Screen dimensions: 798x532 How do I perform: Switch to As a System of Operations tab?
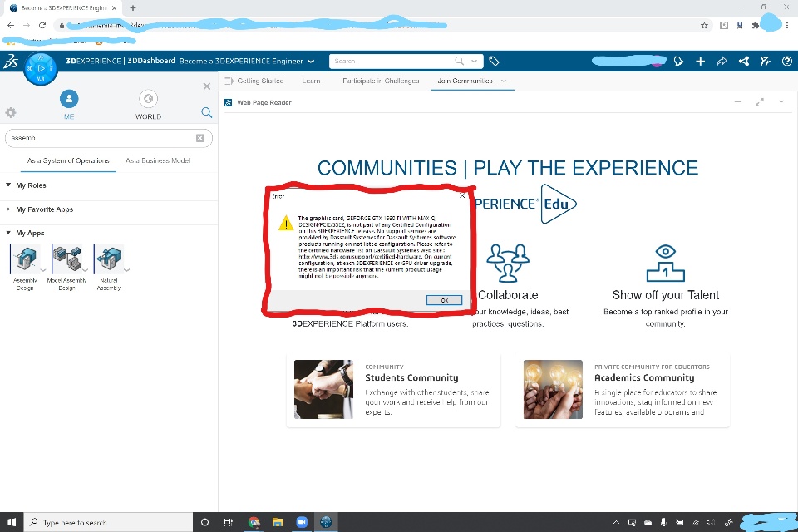pyautogui.click(x=68, y=160)
